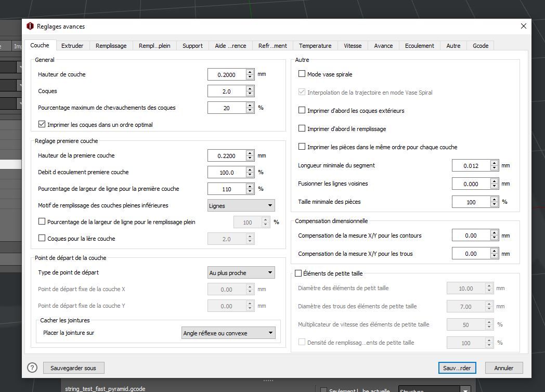The image size is (545, 392).
Task: Increase Debit d ecoulement premiere couche value
Action: [250, 169]
